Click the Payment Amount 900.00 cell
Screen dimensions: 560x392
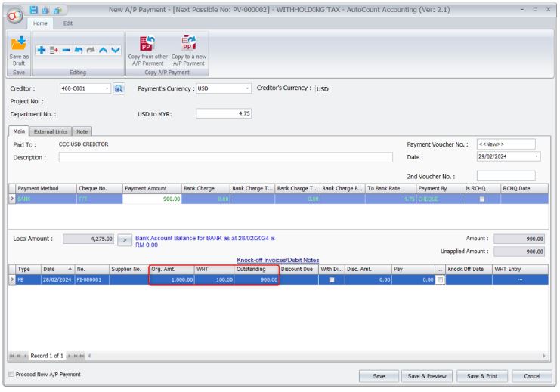152,199
